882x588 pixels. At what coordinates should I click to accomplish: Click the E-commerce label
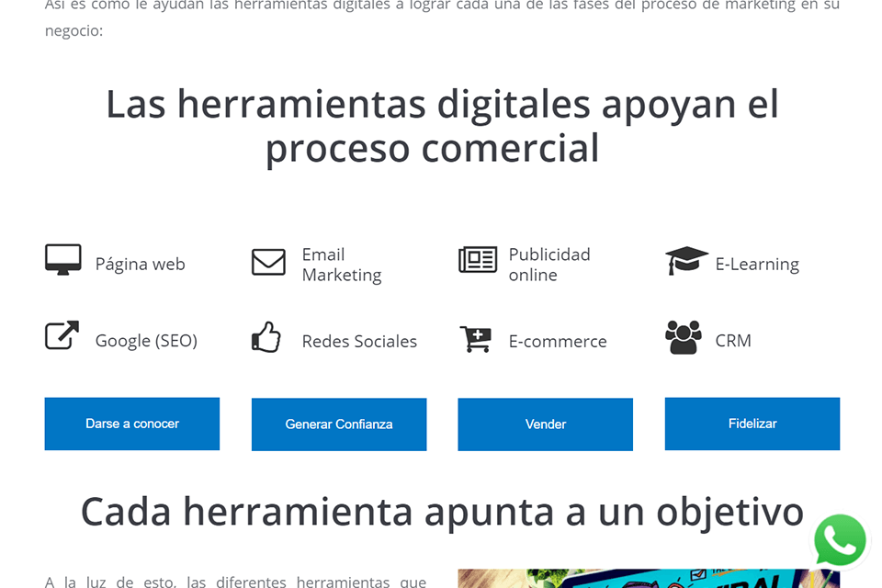(558, 341)
